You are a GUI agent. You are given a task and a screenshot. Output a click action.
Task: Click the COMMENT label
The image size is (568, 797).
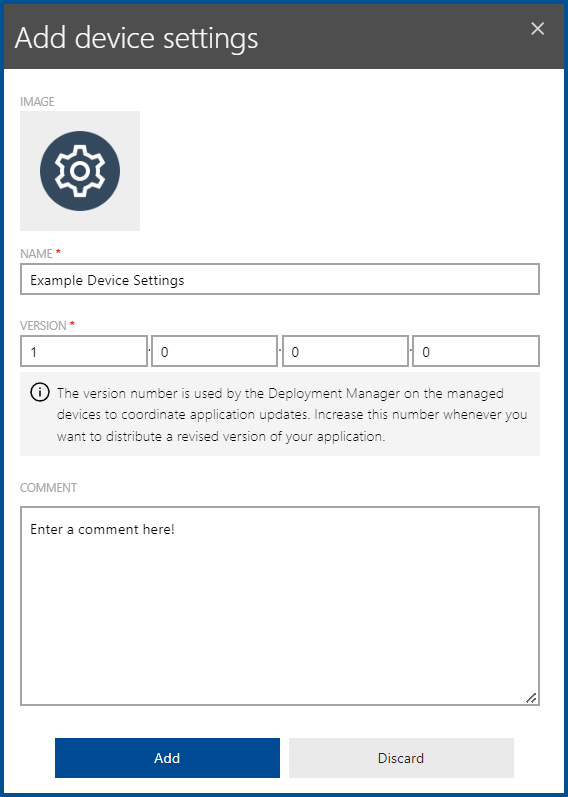48,488
